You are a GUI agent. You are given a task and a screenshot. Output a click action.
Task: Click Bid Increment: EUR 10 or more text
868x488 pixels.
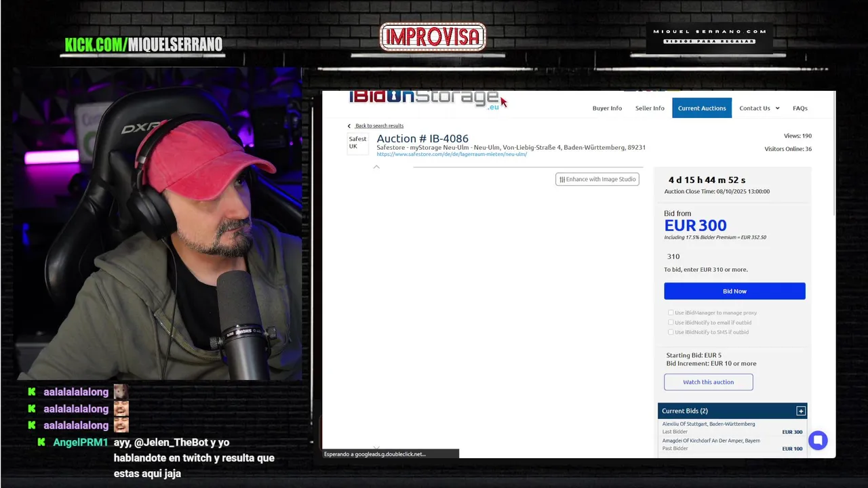click(711, 364)
